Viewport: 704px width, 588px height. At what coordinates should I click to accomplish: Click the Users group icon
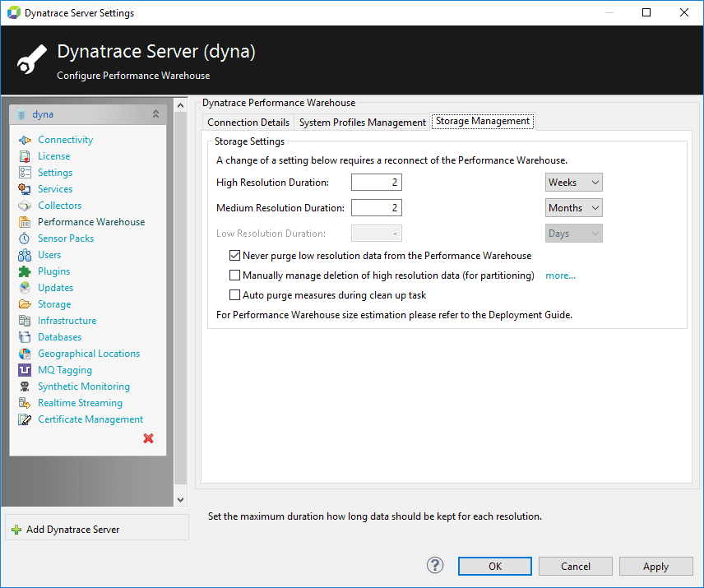[x=25, y=255]
